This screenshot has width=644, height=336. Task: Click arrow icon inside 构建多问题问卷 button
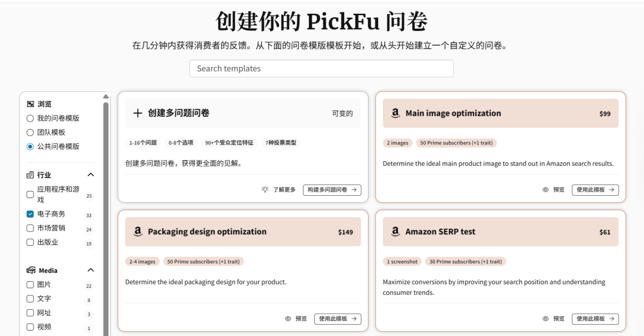tap(354, 190)
